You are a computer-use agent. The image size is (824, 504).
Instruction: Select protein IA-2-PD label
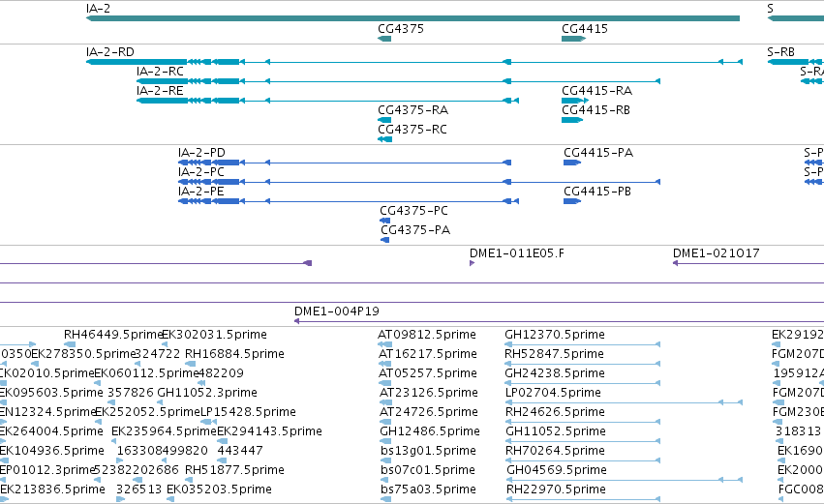click(x=201, y=153)
